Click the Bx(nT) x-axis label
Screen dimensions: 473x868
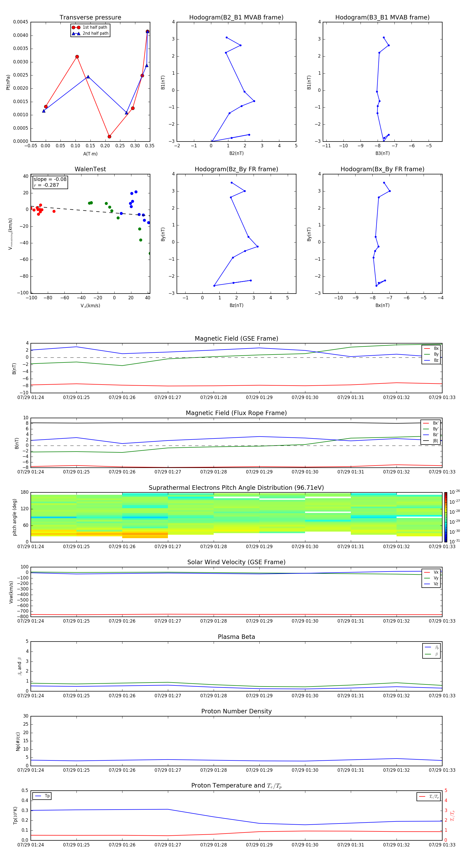(382, 305)
